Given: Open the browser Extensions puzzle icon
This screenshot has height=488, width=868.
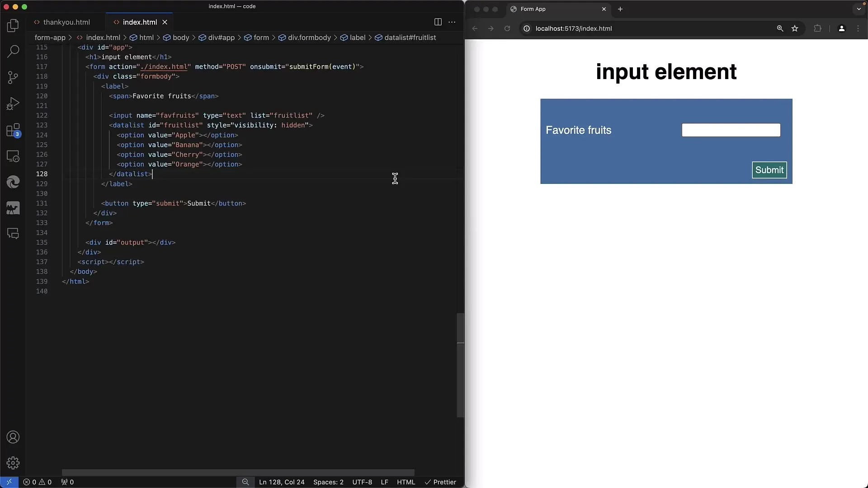Looking at the screenshot, I should [817, 28].
